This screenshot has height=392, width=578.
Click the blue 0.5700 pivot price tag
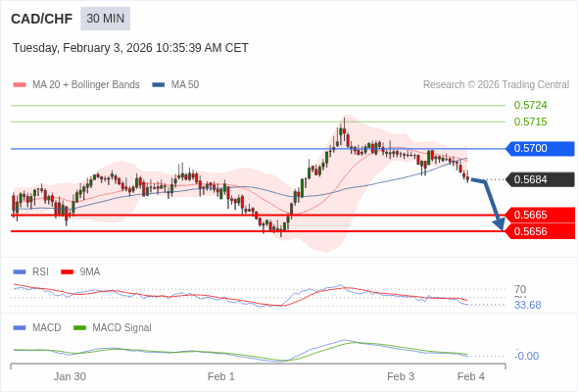coord(540,149)
